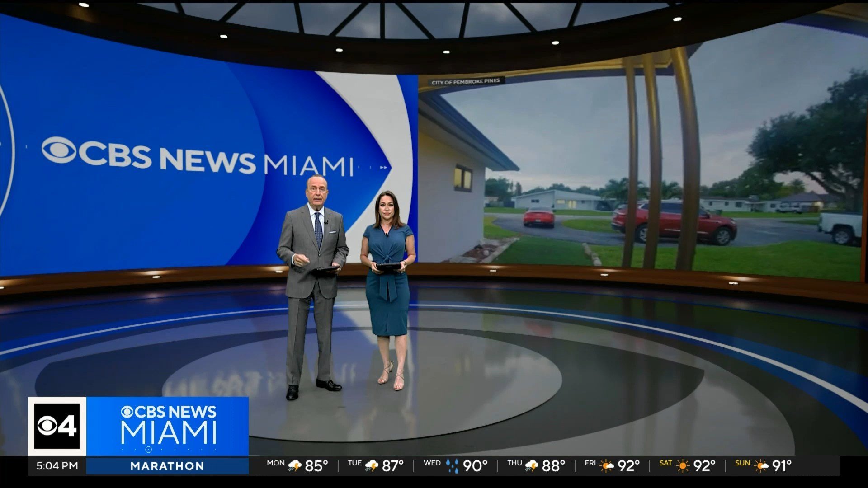This screenshot has height=488, width=868.
Task: Click the 5:04 PM time display
Action: coord(57,466)
